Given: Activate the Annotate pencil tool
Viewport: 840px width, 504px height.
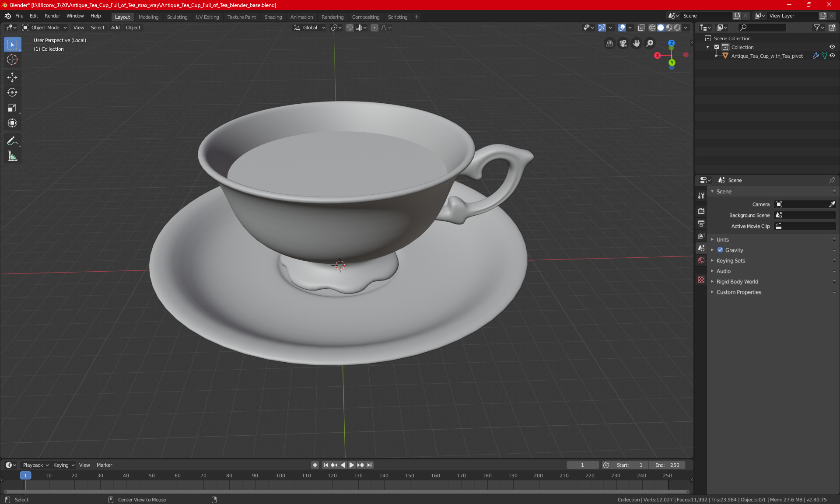Looking at the screenshot, I should [x=12, y=141].
